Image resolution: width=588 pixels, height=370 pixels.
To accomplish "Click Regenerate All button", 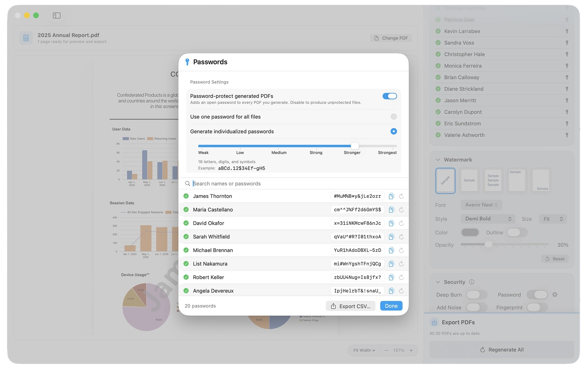I will (x=502, y=350).
